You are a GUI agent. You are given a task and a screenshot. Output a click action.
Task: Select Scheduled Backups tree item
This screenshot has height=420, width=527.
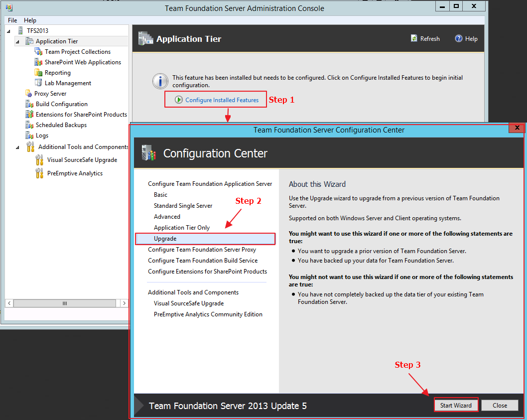[x=61, y=125]
